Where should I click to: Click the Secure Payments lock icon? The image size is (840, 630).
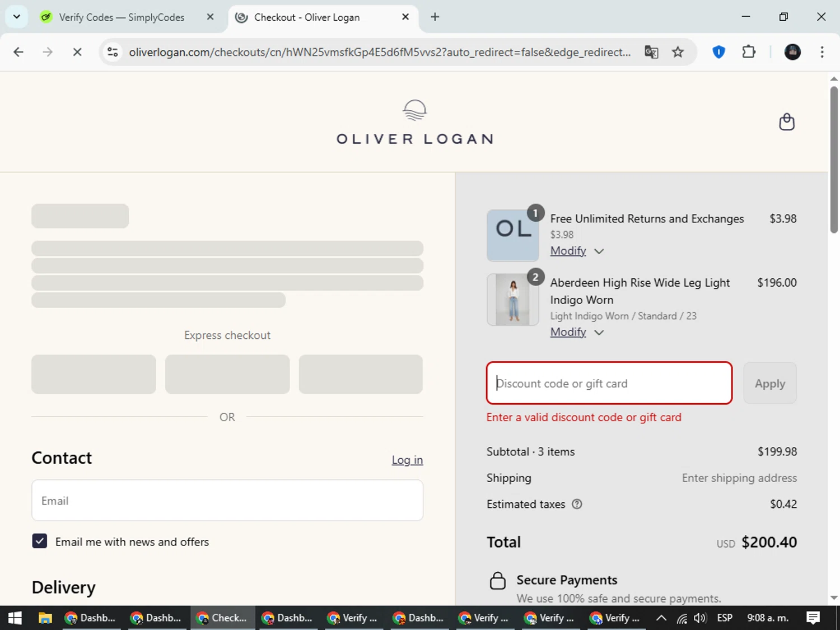(x=497, y=581)
